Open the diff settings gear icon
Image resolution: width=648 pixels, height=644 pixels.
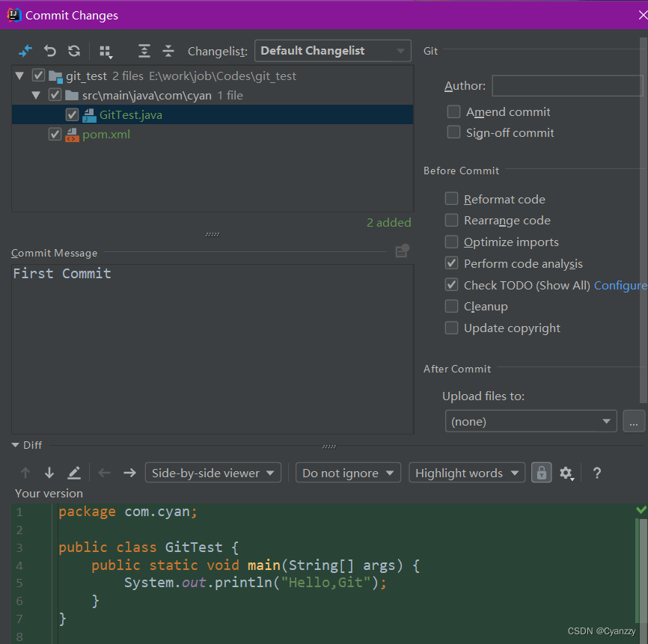click(x=566, y=473)
